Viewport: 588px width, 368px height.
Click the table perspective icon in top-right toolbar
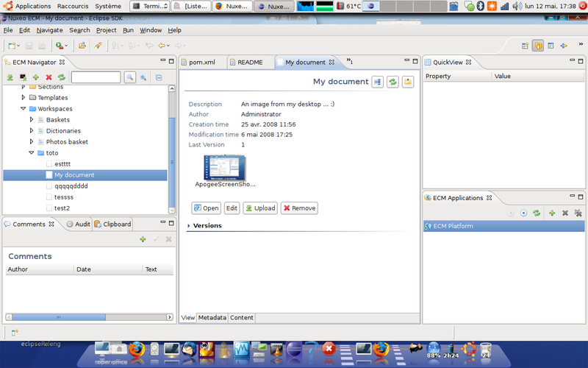[551, 46]
